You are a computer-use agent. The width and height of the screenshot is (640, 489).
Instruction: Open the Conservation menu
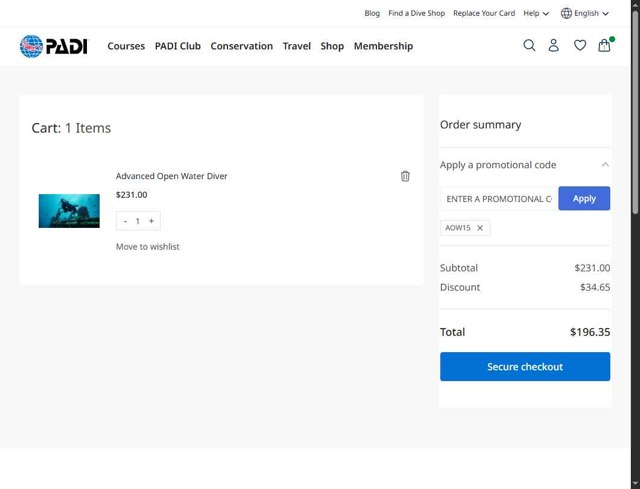click(242, 46)
